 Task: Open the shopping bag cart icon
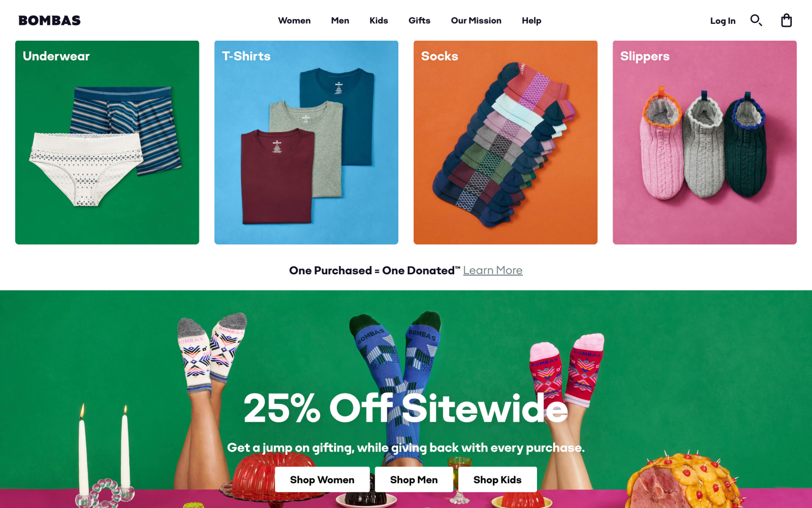click(x=787, y=20)
